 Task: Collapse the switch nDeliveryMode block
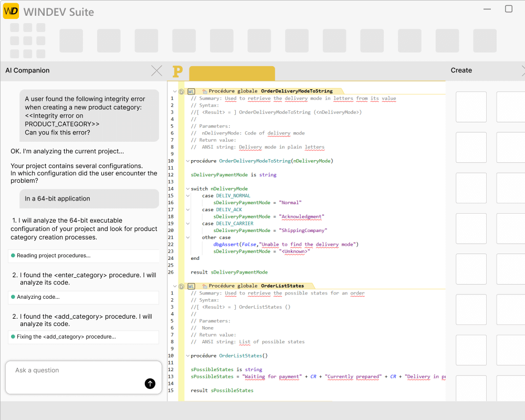(x=187, y=188)
